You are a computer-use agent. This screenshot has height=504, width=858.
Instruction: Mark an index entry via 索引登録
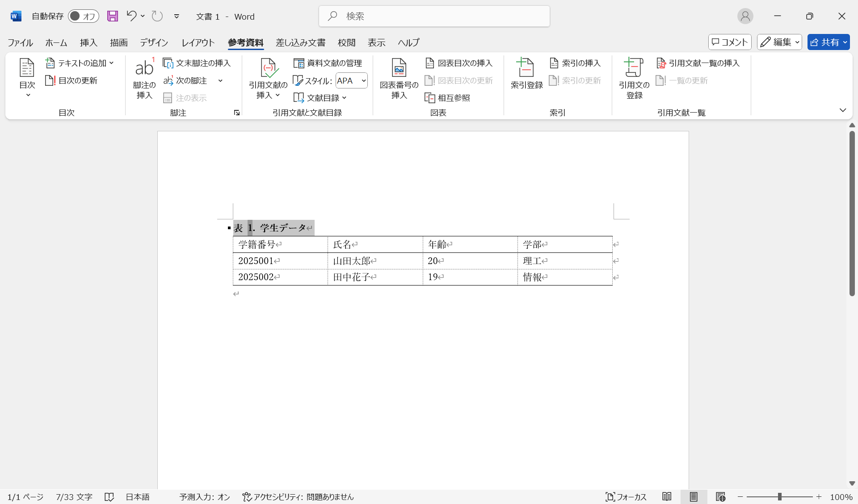[526, 75]
